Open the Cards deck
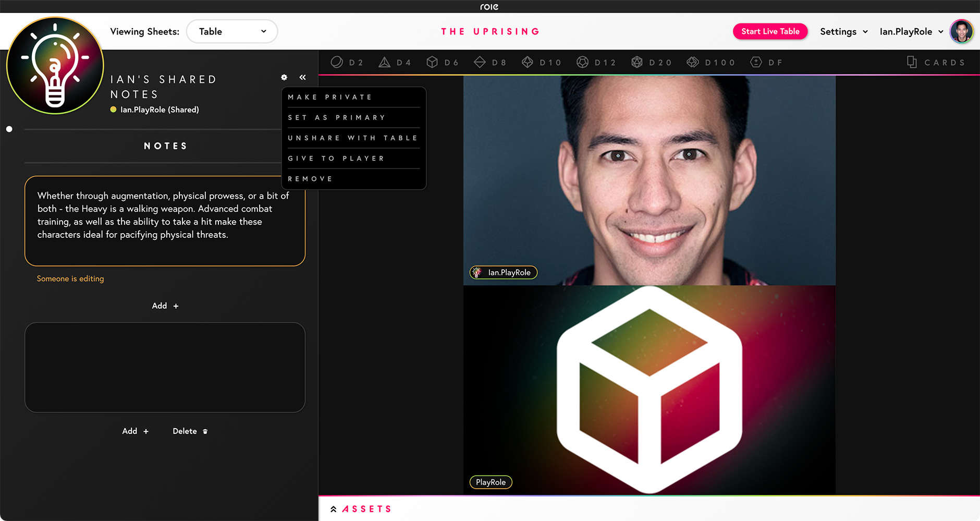980x521 pixels. click(936, 63)
